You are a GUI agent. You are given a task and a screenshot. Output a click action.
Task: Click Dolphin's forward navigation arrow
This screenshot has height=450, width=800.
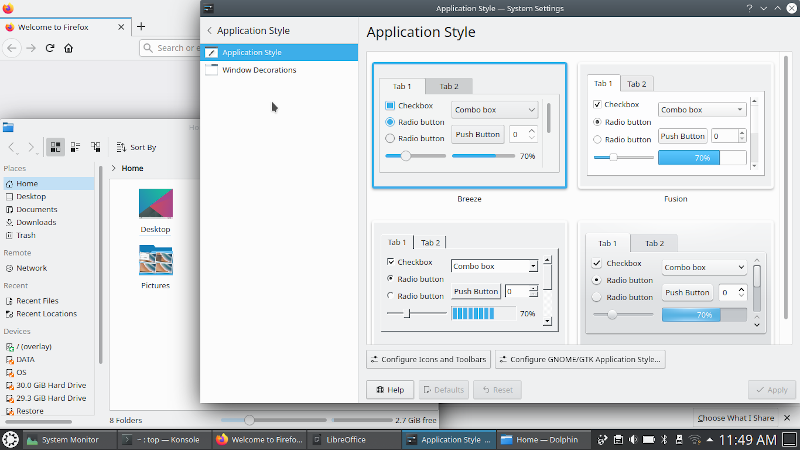pos(31,147)
